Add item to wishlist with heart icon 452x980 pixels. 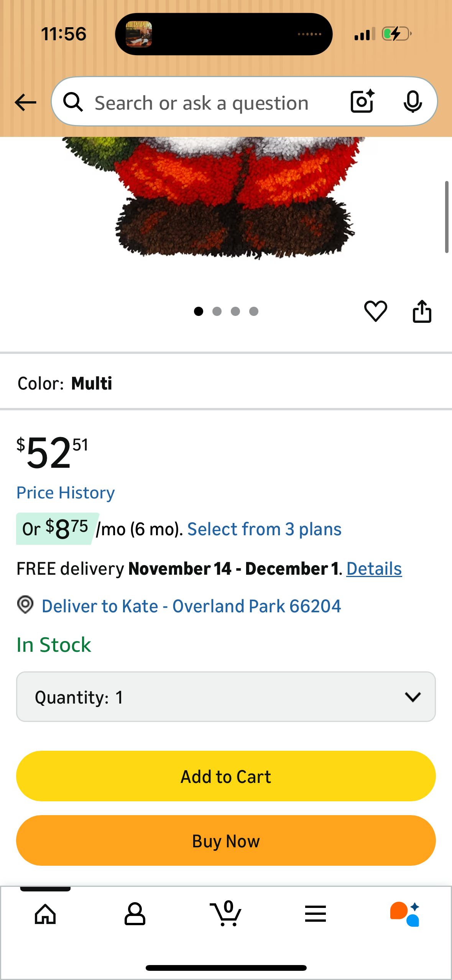pos(375,311)
